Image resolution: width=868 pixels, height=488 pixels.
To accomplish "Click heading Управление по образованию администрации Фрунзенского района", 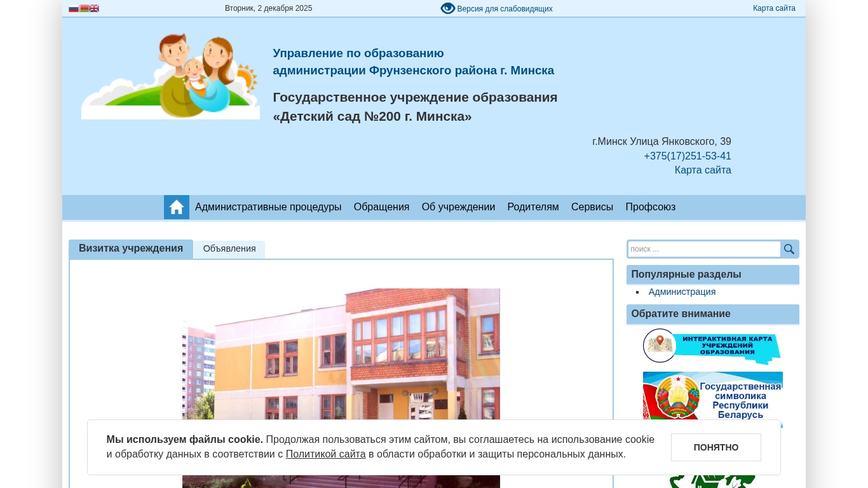I will [x=414, y=62].
